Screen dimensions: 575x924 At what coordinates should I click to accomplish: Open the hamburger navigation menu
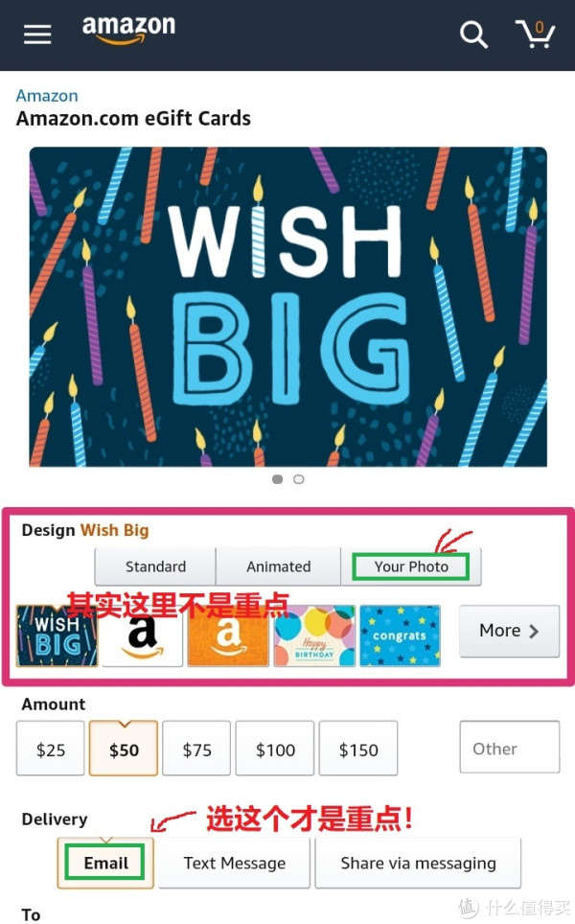(x=37, y=35)
